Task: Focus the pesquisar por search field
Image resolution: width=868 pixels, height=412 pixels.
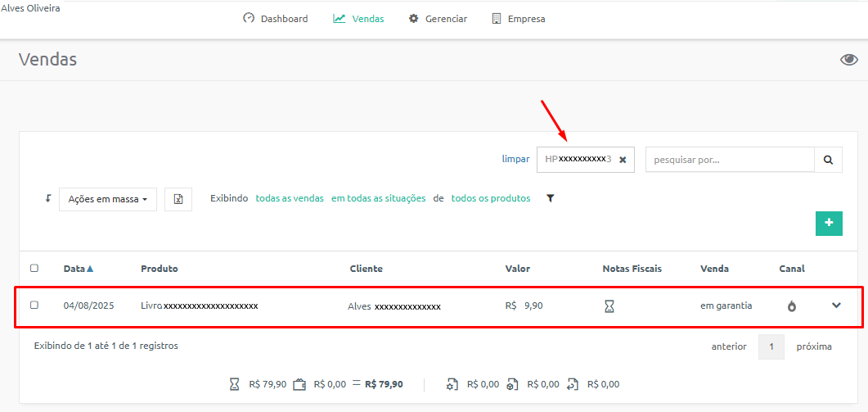Action: tap(730, 160)
